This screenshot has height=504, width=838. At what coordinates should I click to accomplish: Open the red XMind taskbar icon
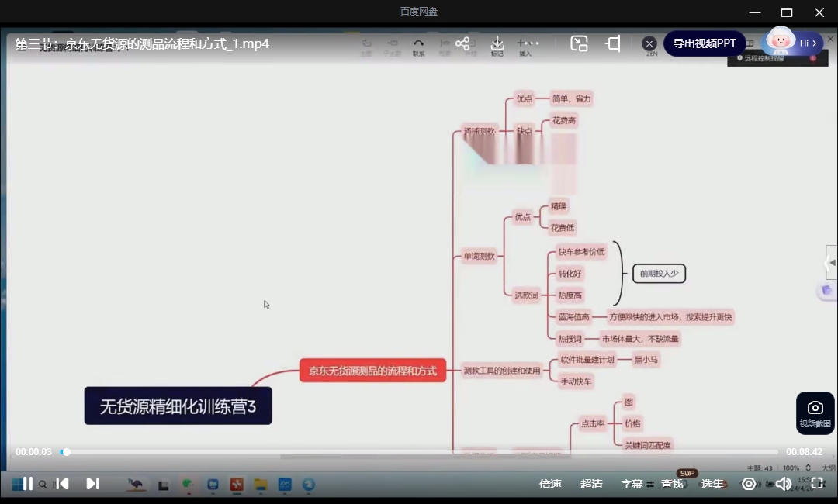tap(237, 485)
